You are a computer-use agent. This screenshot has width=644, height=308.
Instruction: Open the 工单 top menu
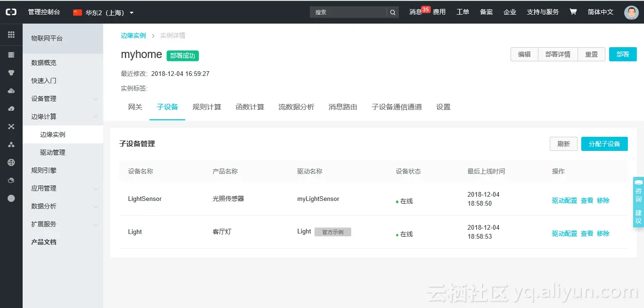point(463,12)
